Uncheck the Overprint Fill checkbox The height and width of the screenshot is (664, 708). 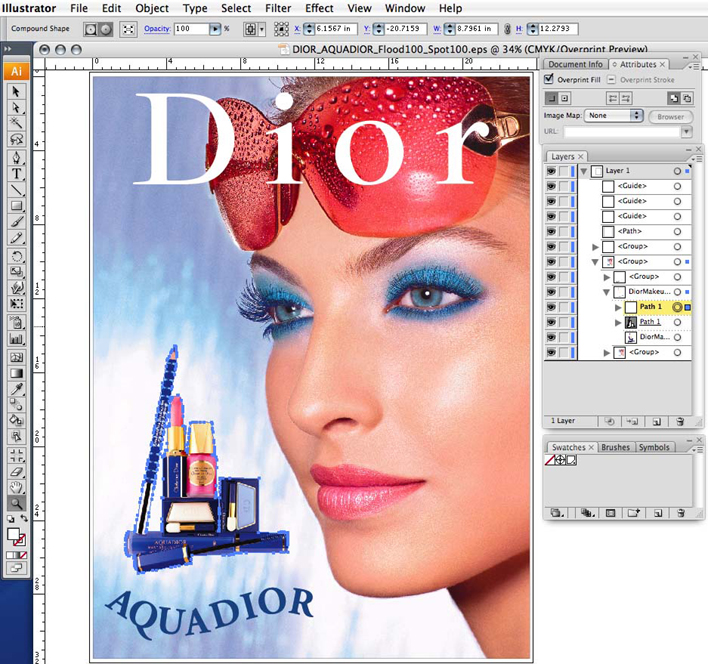[549, 80]
